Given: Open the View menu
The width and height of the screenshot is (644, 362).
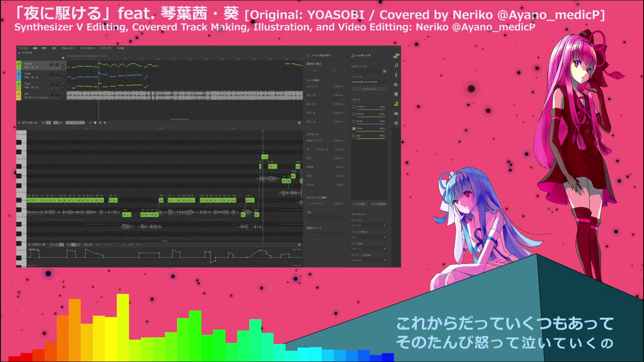Looking at the screenshot, I should click(44, 48).
